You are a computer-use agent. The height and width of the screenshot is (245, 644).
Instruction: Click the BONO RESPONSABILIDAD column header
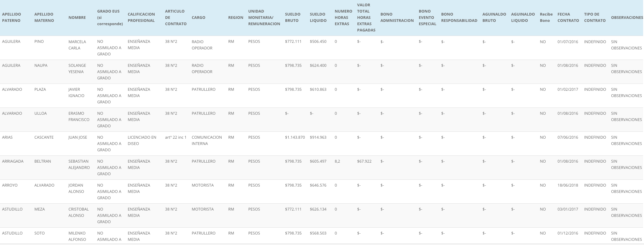[459, 17]
